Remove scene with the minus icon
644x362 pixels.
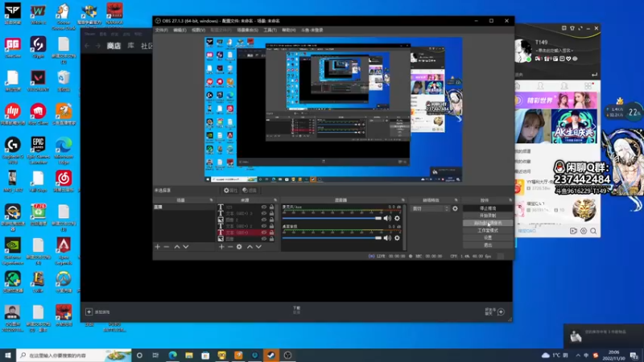pyautogui.click(x=167, y=247)
